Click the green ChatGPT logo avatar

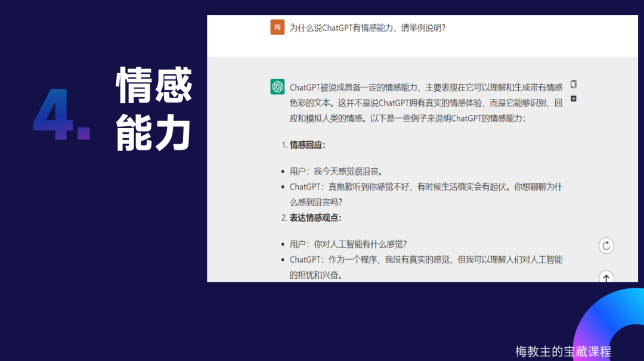point(277,86)
